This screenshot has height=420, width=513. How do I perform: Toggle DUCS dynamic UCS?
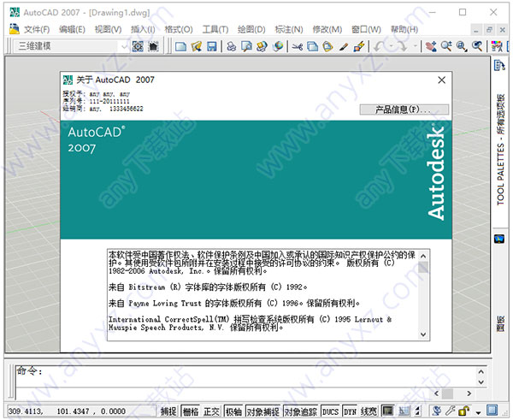click(330, 411)
